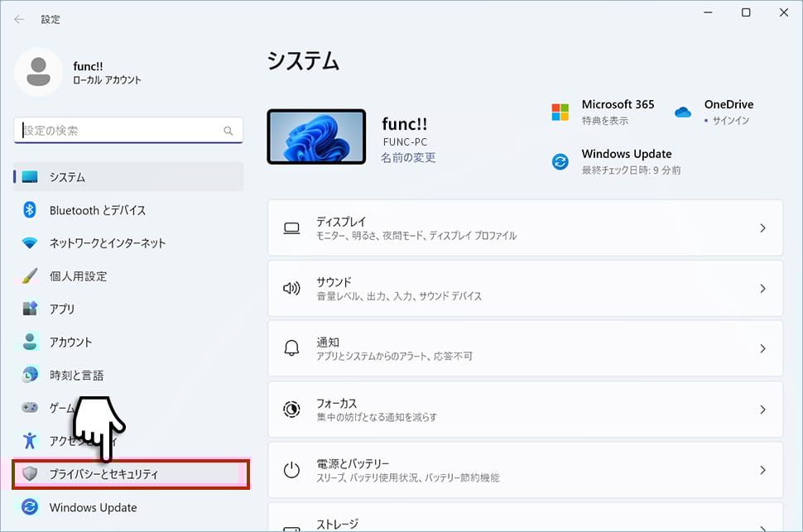The image size is (803, 532).
Task: Click the privacy shield icon
Action: pyautogui.click(x=30, y=473)
